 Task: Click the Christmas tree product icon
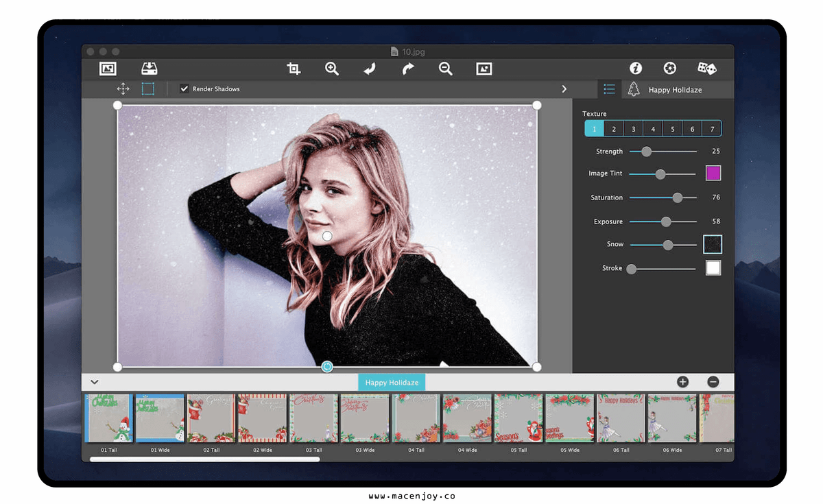point(634,89)
